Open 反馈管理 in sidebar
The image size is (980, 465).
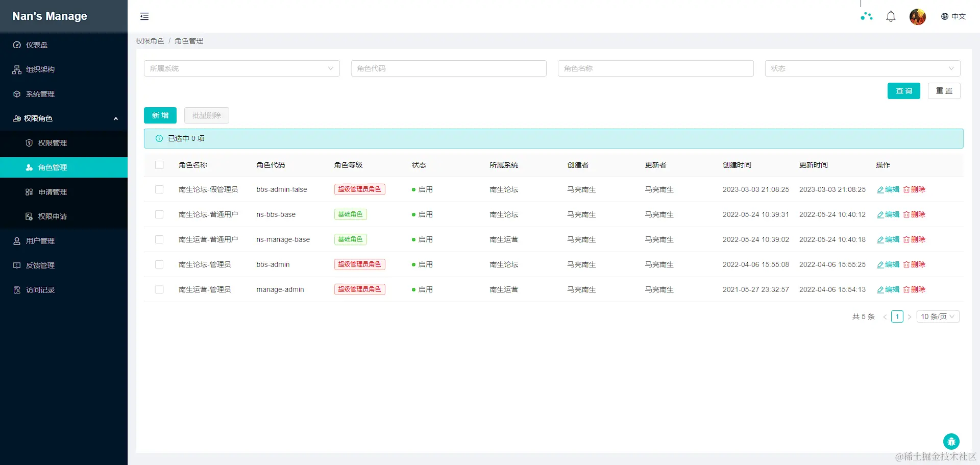(64, 265)
